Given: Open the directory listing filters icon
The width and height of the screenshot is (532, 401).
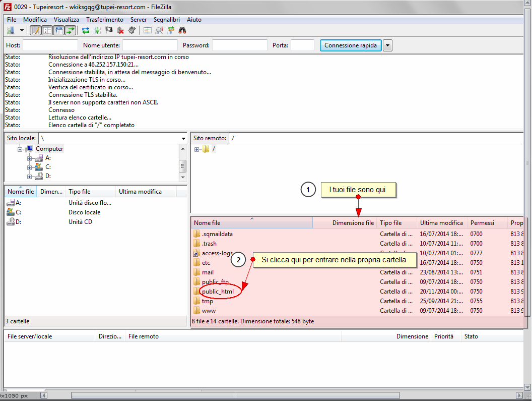Looking at the screenshot, I should click(x=148, y=30).
